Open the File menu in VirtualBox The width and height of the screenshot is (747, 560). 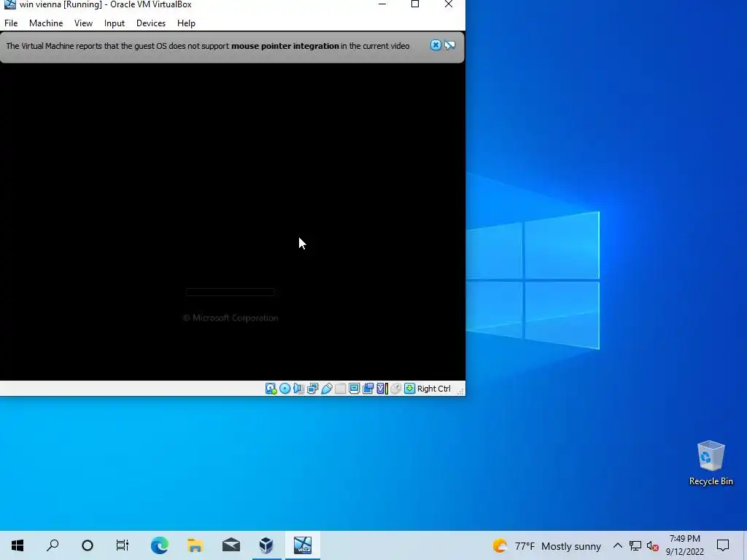pyautogui.click(x=11, y=23)
